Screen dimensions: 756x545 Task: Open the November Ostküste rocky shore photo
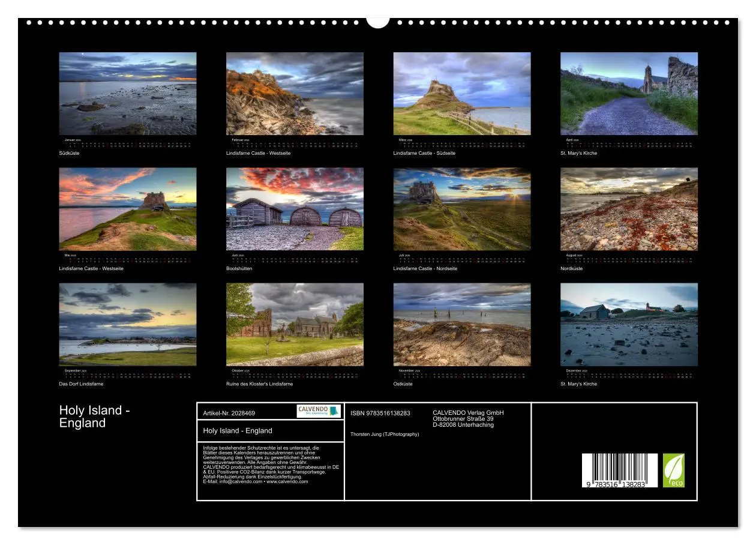pyautogui.click(x=462, y=324)
